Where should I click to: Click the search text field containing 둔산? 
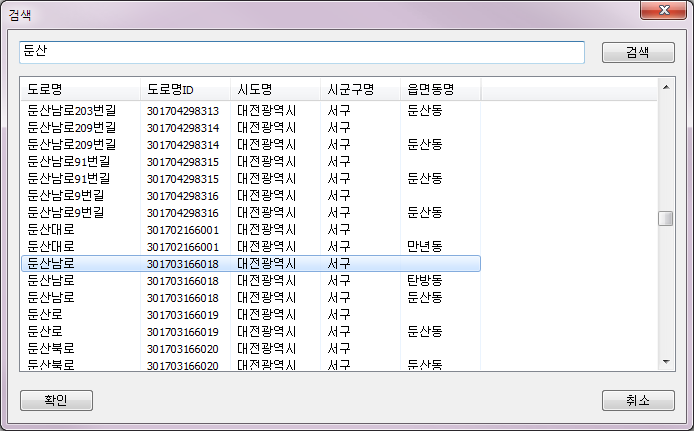coord(302,52)
